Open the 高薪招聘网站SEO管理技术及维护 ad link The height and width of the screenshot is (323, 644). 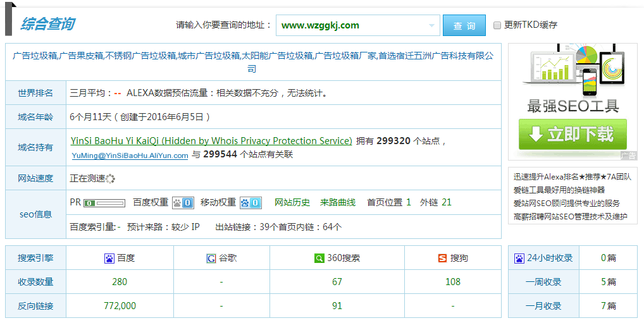570,217
